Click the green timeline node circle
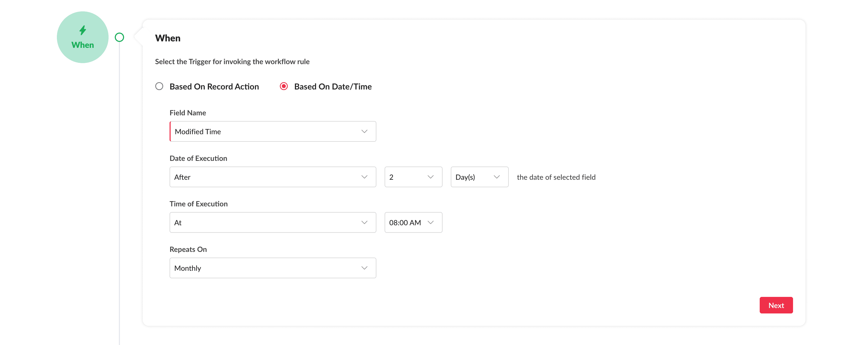This screenshot has width=868, height=345. (x=119, y=37)
